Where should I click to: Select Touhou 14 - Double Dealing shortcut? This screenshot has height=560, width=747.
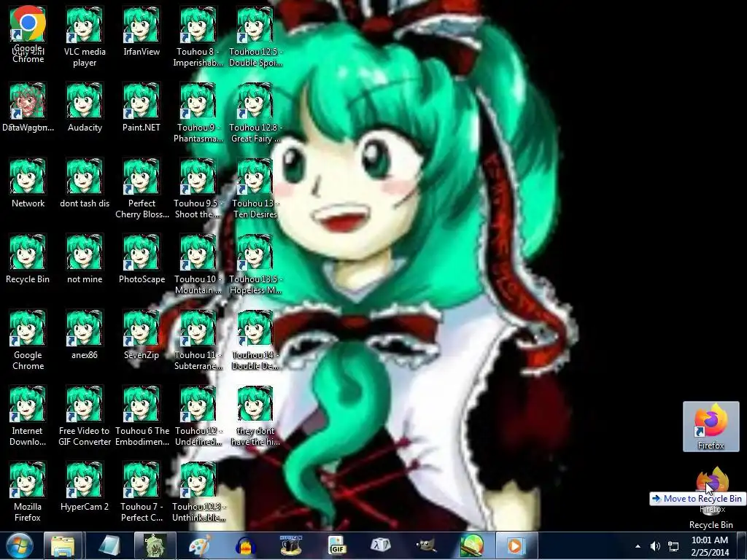[x=255, y=341]
